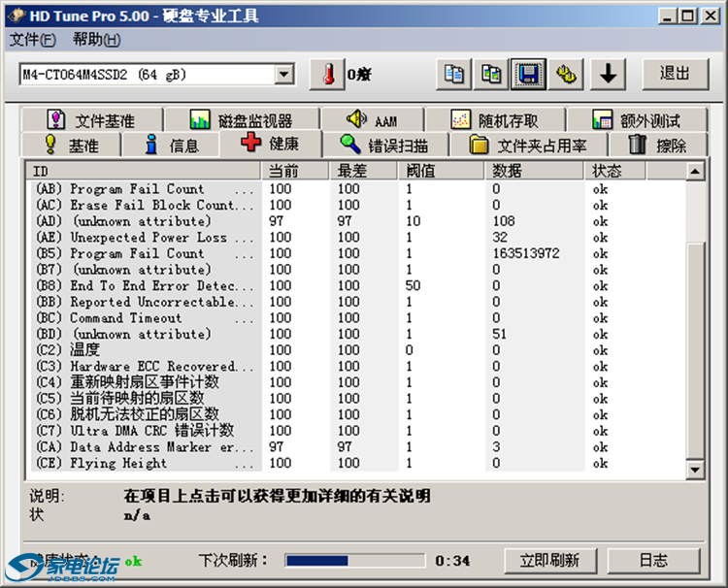728x588 pixels.
Task: Select the 健康 tab
Action: pos(271,144)
